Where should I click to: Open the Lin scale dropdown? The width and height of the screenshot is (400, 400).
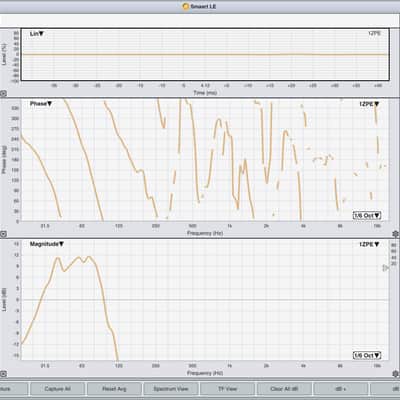coord(37,34)
